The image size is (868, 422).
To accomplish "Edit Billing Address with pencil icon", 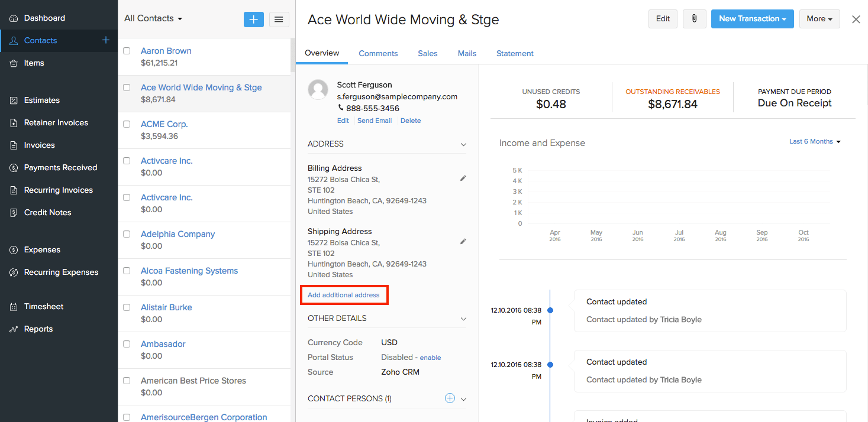I will coord(463,178).
